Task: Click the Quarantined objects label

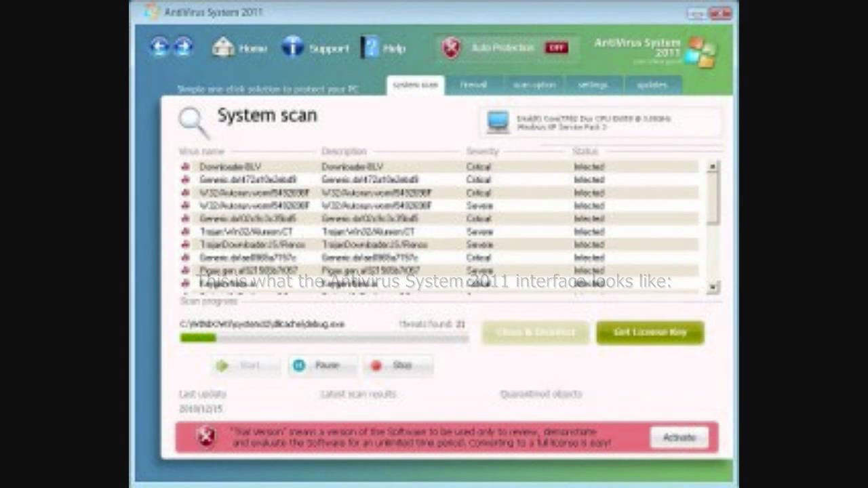Action: pos(541,394)
